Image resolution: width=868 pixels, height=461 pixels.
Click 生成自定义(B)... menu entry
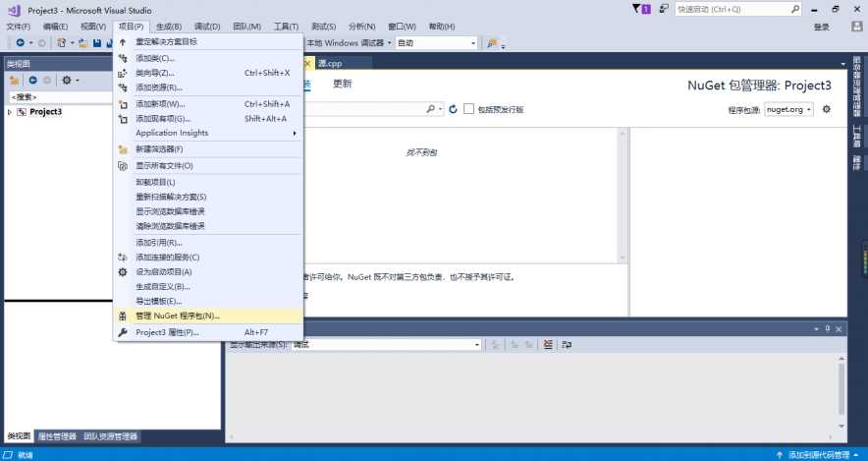click(163, 286)
